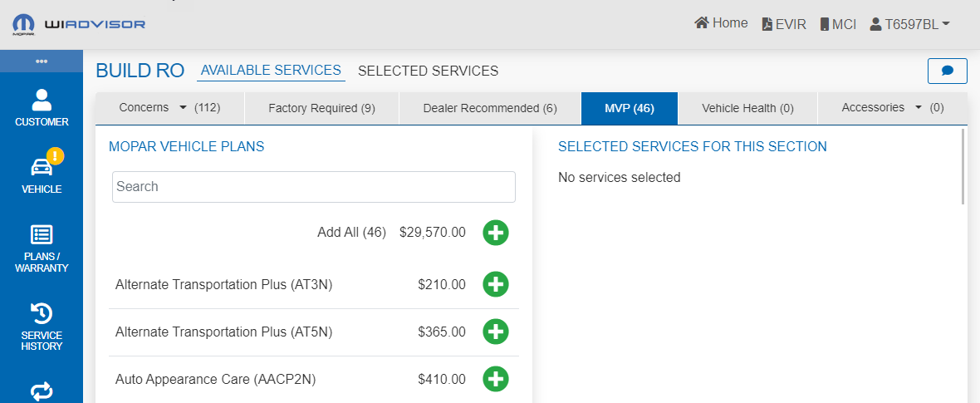Go to Home page link
The width and height of the screenshot is (980, 403).
tap(721, 23)
